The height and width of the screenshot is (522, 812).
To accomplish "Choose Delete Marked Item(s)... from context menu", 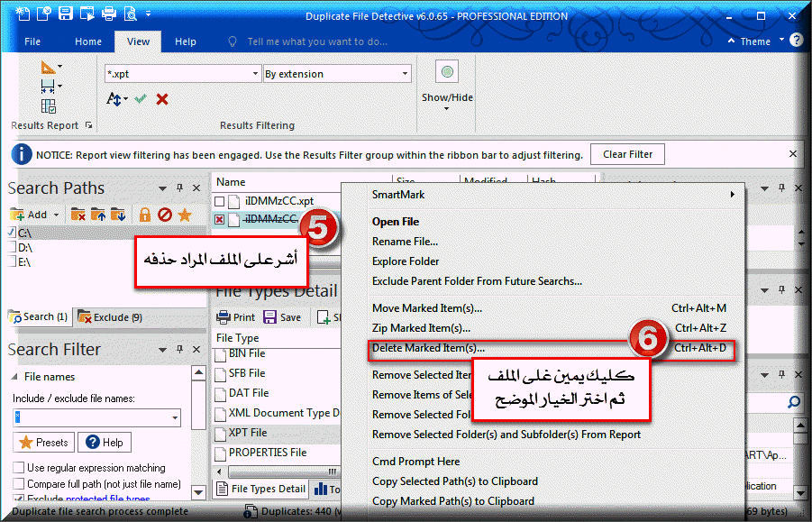I will (550, 348).
